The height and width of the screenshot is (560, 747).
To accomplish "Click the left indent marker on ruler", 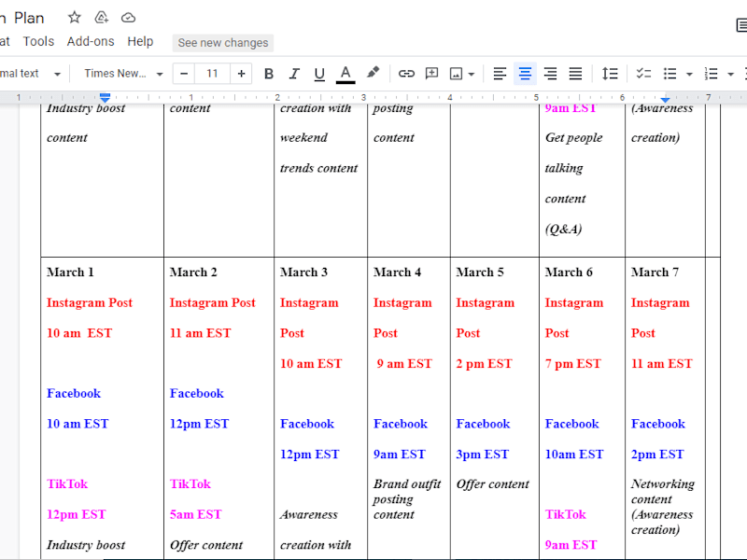I will (x=106, y=98).
